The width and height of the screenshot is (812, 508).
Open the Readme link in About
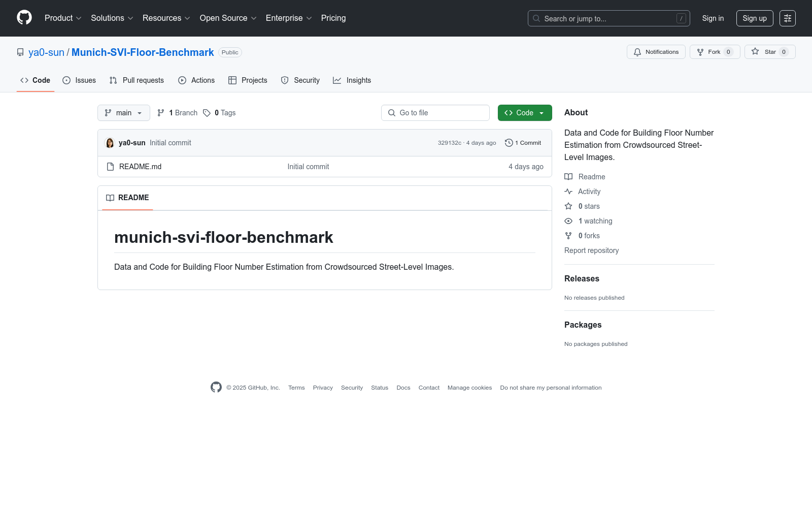585,177
